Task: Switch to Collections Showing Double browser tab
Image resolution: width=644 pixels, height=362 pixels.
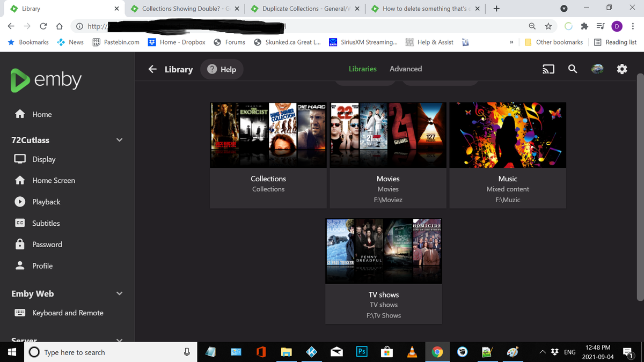Action: [186, 9]
